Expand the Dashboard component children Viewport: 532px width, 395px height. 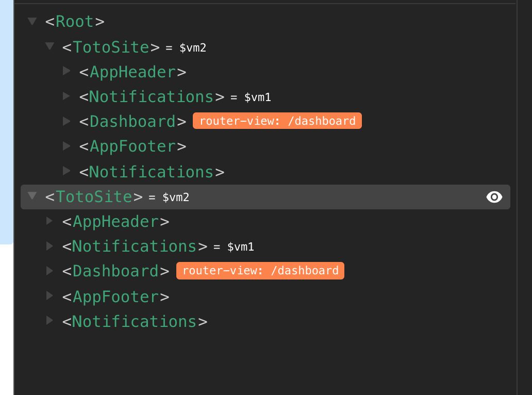pos(67,121)
